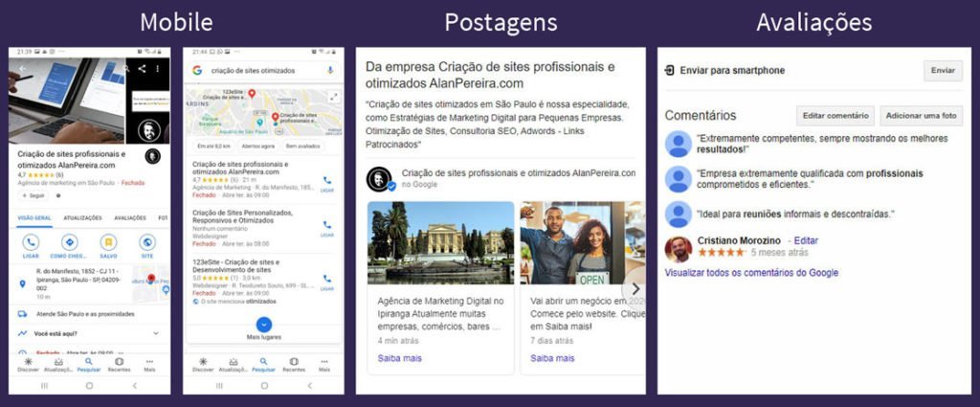This screenshot has height=407, width=980.
Task: Expand the 'Você está aqui?' row chevron
Action: point(156,334)
